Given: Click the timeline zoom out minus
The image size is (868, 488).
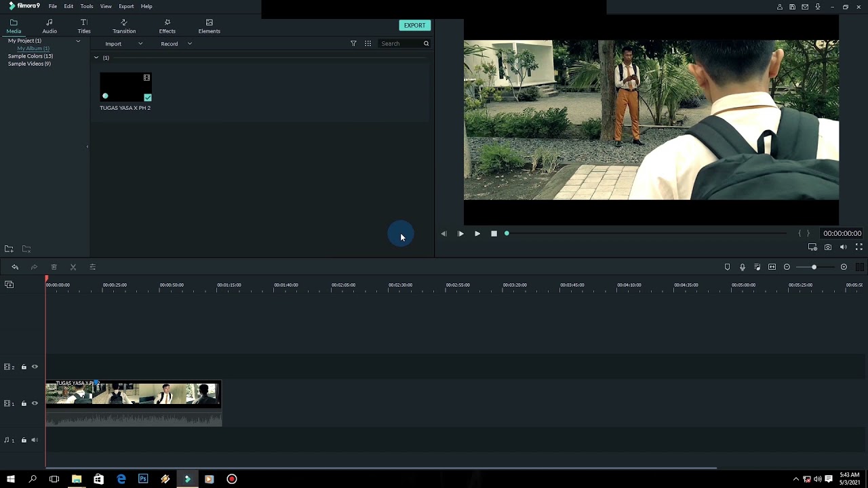Looking at the screenshot, I should pyautogui.click(x=787, y=267).
